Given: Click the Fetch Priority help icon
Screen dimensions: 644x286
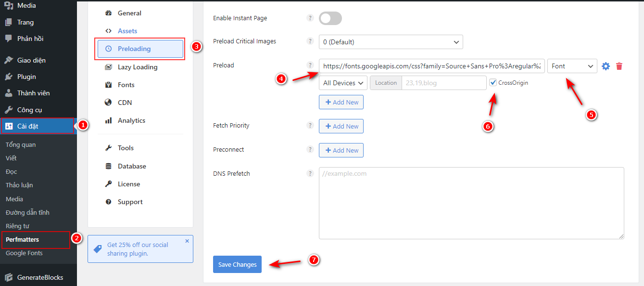Looking at the screenshot, I should (x=310, y=126).
